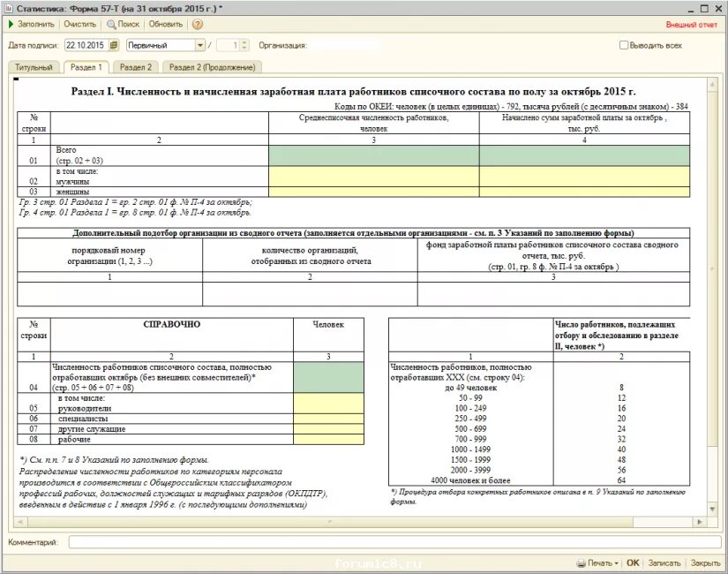728x574 pixels.
Task: Click the порядковый номер организации empty cell
Action: click(109, 294)
